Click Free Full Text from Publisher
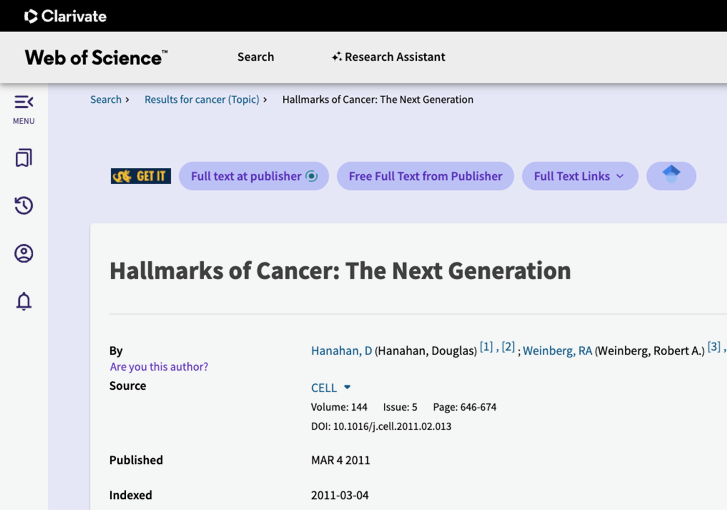Screen dimensions: 727x510 click(x=425, y=176)
